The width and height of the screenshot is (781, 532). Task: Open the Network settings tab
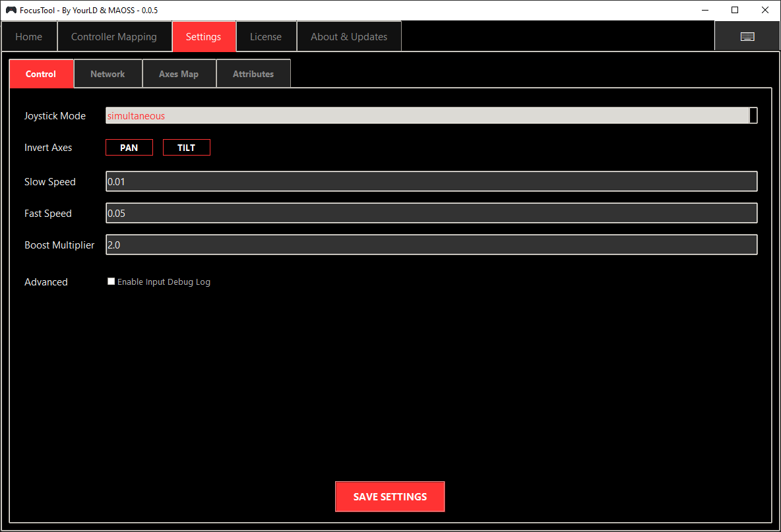click(x=108, y=73)
